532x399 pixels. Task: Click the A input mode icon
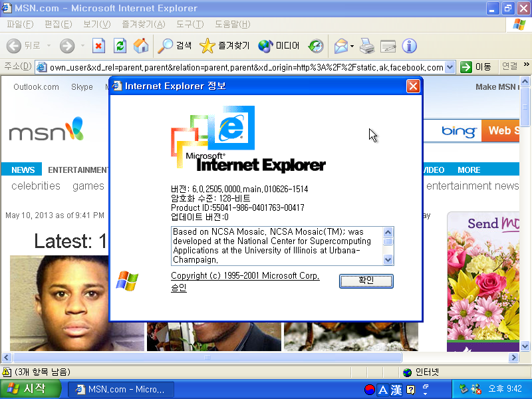[383, 390]
